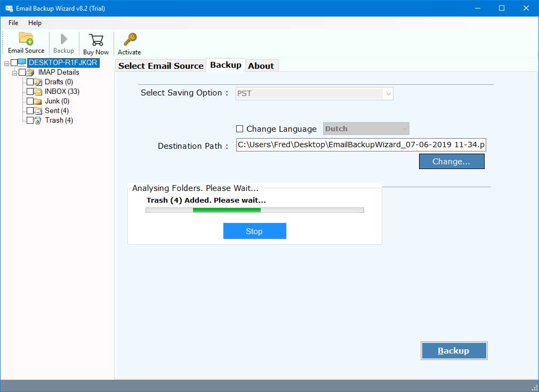Select the Junk (0) folder label
Viewport: 539px width, 392px height.
click(x=57, y=101)
